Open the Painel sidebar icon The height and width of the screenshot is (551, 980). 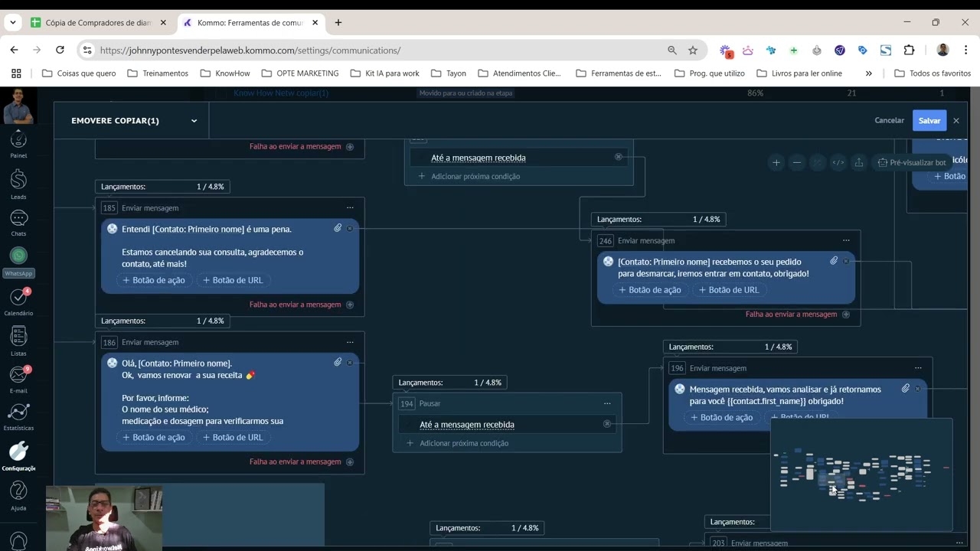click(18, 142)
